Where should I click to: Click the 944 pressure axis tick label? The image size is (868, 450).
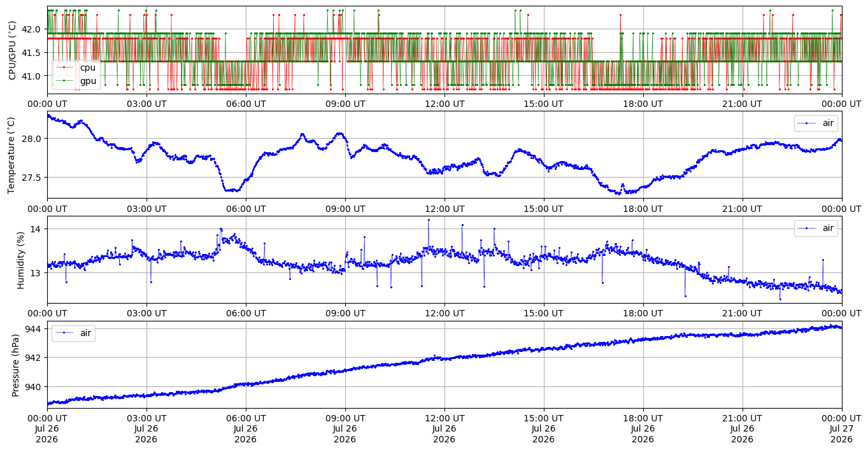(34, 328)
